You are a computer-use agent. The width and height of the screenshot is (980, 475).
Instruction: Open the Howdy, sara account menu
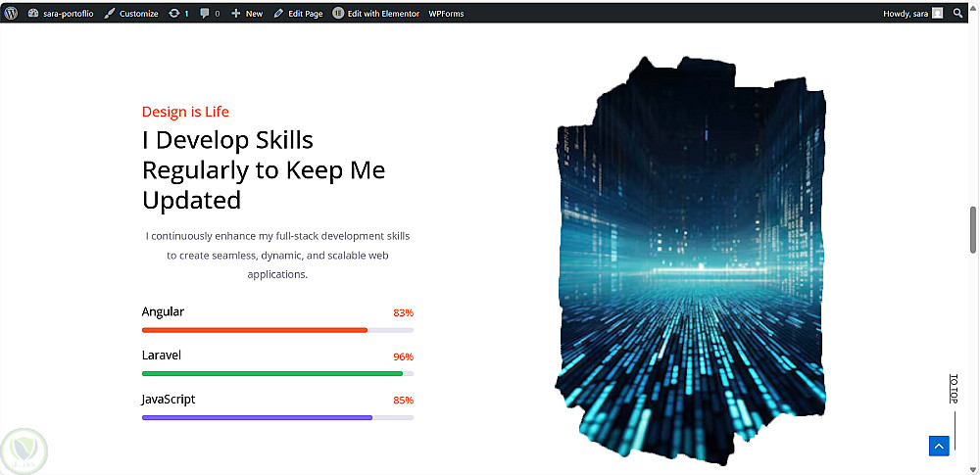912,13
